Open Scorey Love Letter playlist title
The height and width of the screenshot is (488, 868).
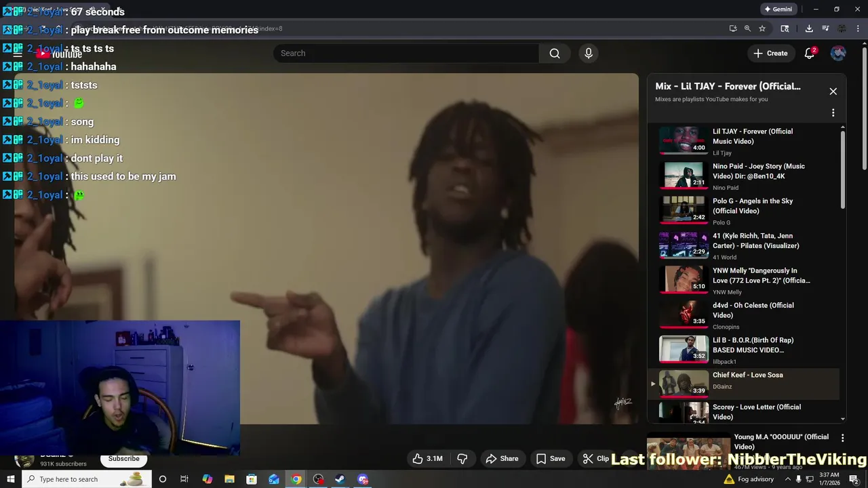757,412
